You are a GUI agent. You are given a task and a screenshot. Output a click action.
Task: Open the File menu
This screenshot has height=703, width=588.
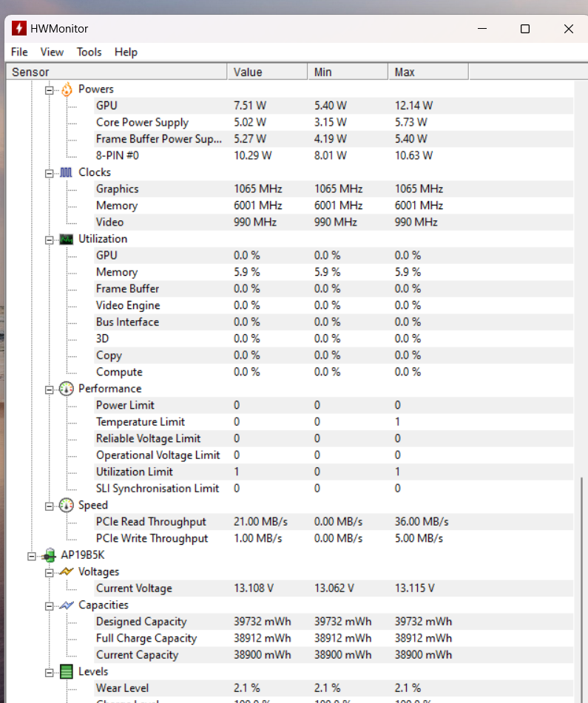click(19, 52)
